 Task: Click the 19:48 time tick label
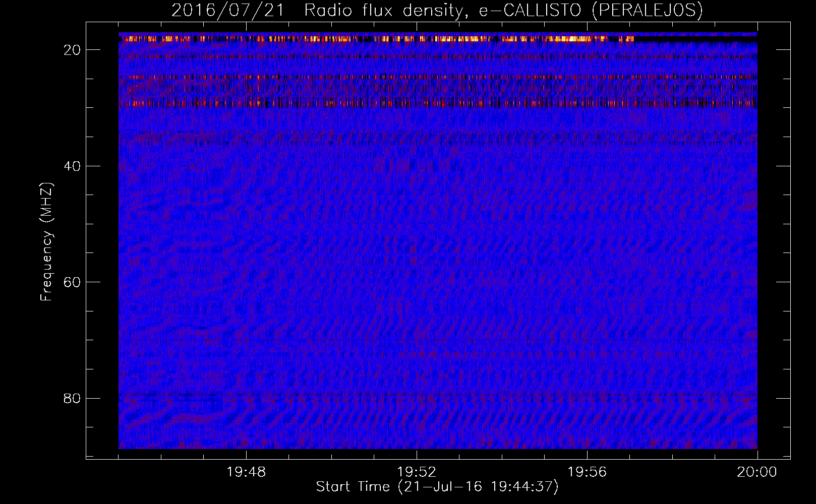click(246, 472)
